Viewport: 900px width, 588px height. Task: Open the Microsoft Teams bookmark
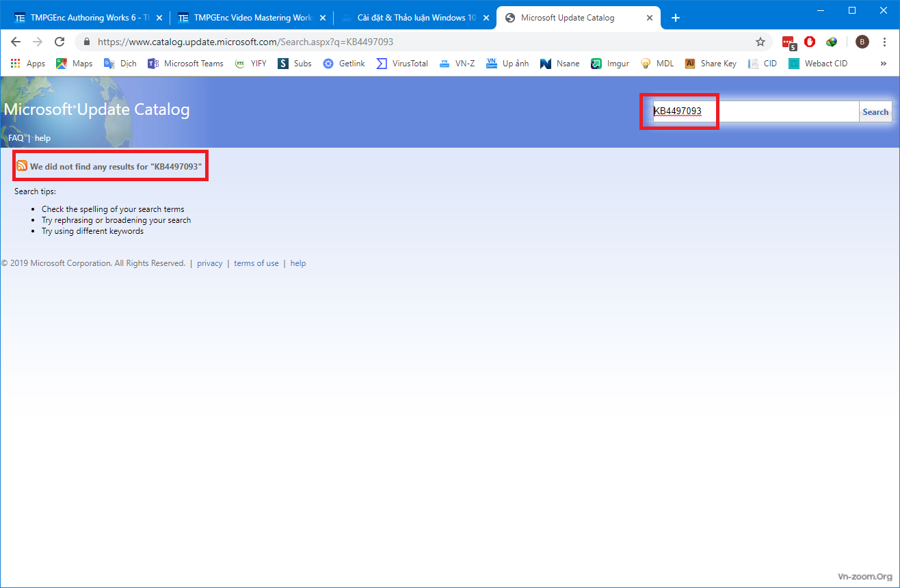point(185,64)
